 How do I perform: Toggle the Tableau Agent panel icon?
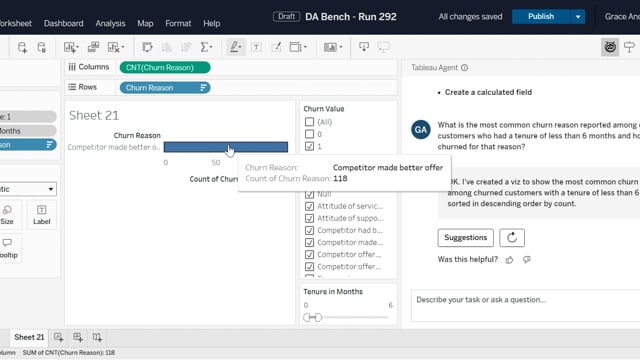point(610,47)
